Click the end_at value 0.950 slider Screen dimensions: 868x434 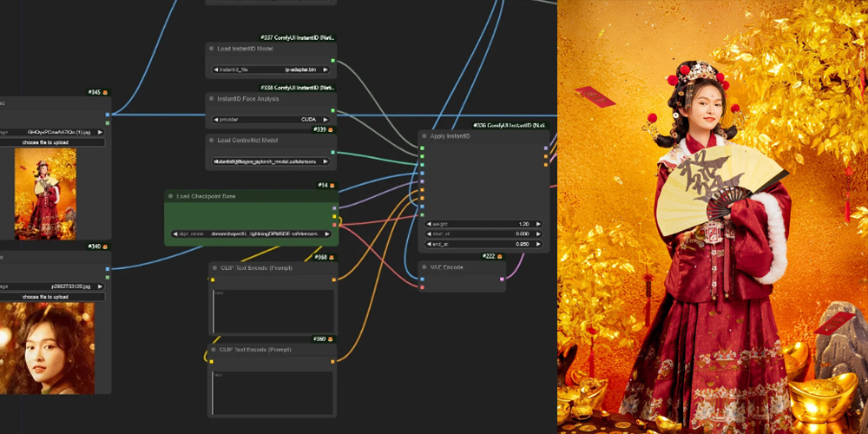pyautogui.click(x=483, y=244)
